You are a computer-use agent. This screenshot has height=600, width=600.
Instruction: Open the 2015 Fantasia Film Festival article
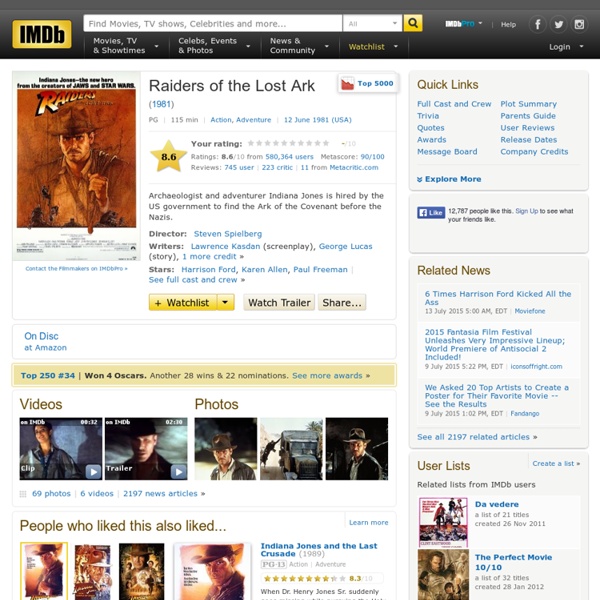[x=494, y=344]
